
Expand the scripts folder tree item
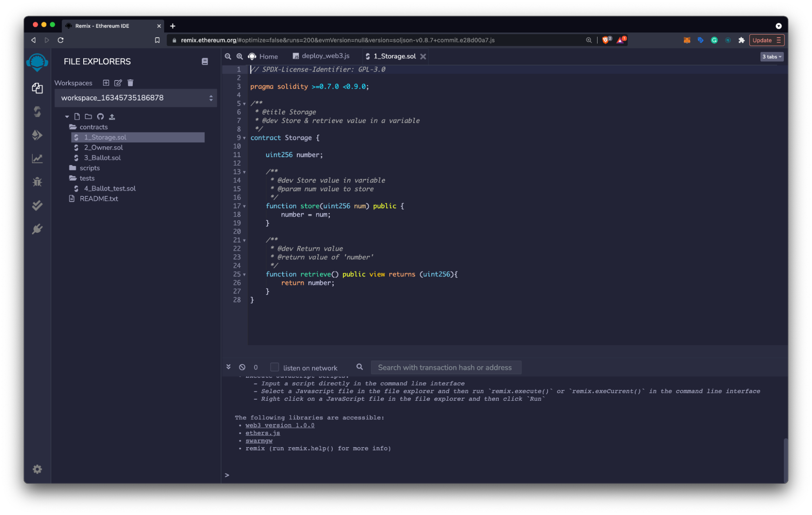click(90, 167)
